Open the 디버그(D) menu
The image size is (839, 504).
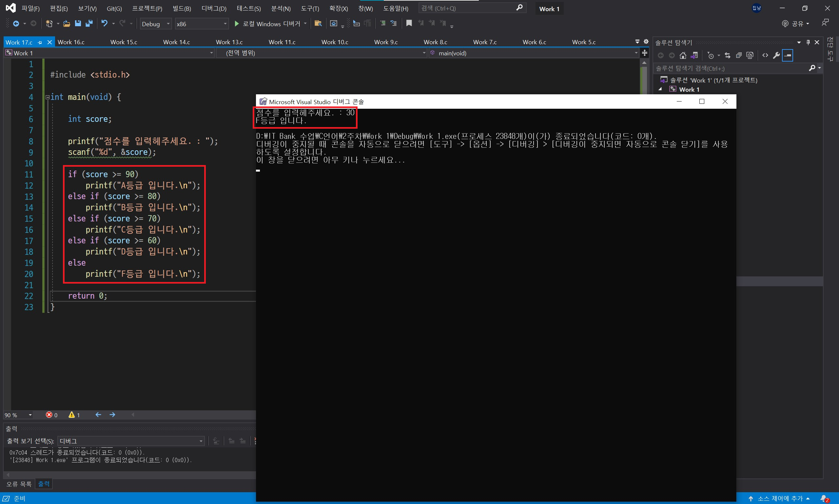(213, 9)
